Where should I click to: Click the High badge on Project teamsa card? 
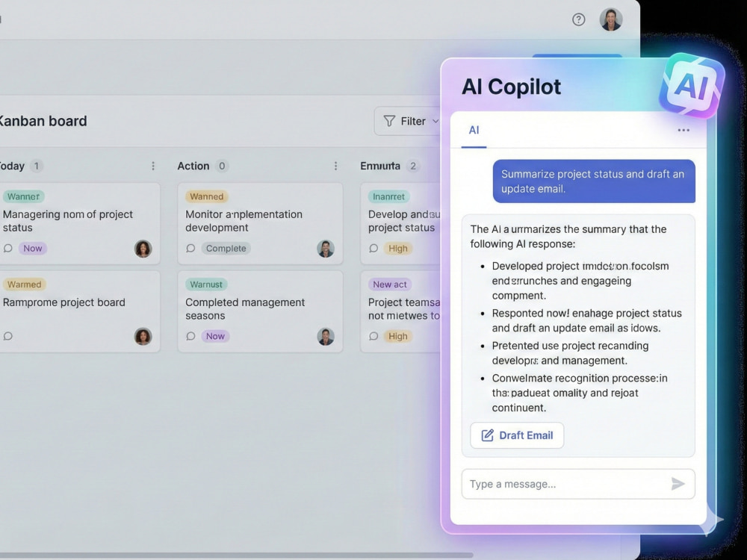[x=398, y=336]
